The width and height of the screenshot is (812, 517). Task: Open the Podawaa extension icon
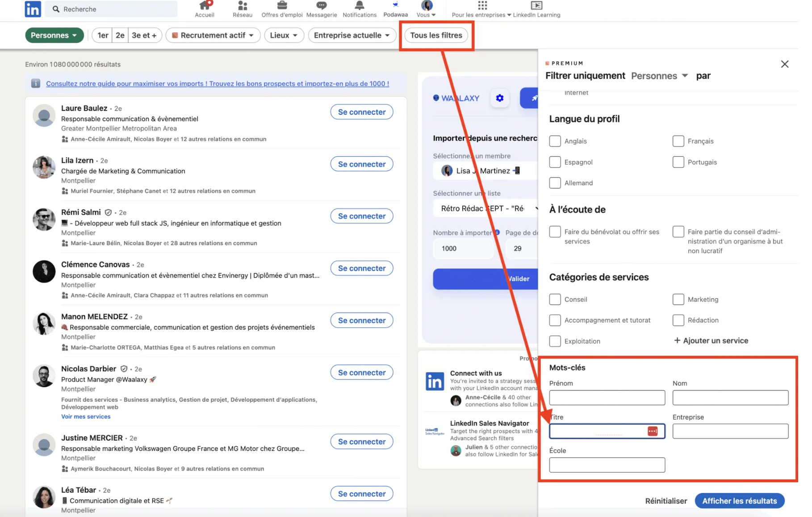(395, 5)
